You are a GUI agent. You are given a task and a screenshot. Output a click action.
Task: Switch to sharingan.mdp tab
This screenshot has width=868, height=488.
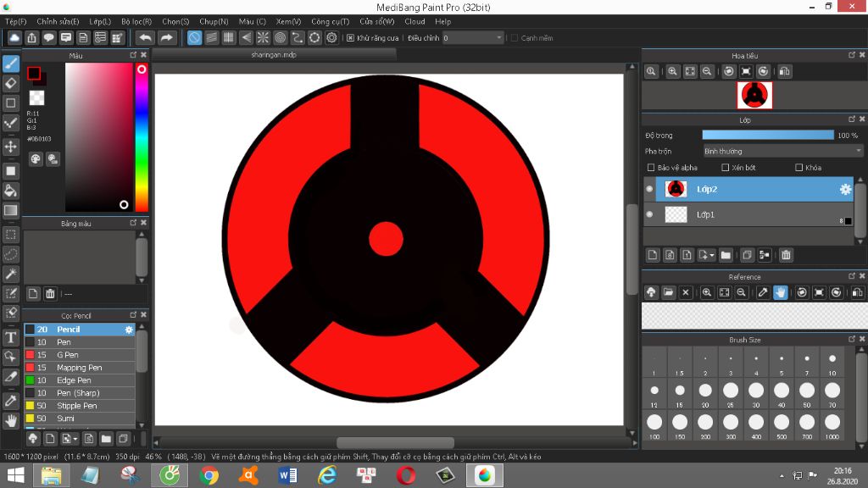(274, 55)
